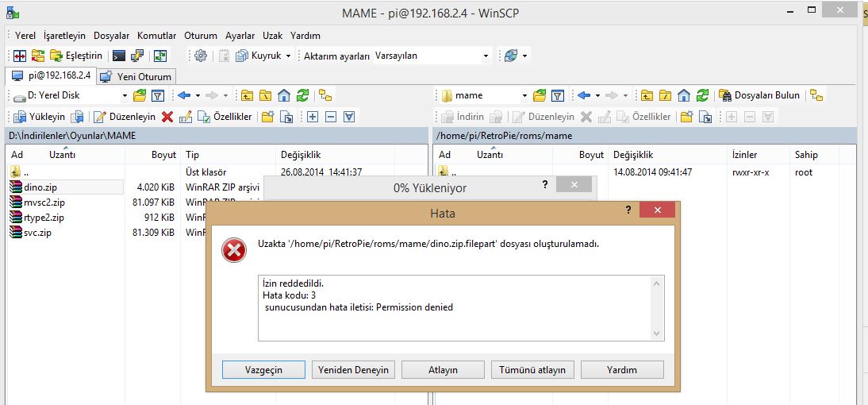Click the local Düzenleyin edit button
The image size is (868, 405).
(x=125, y=117)
